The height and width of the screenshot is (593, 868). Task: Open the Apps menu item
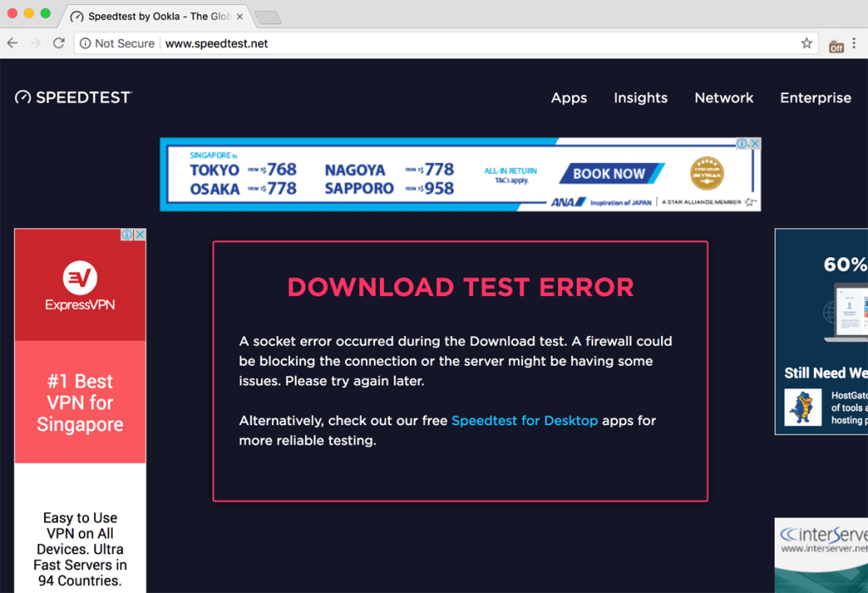point(569,98)
